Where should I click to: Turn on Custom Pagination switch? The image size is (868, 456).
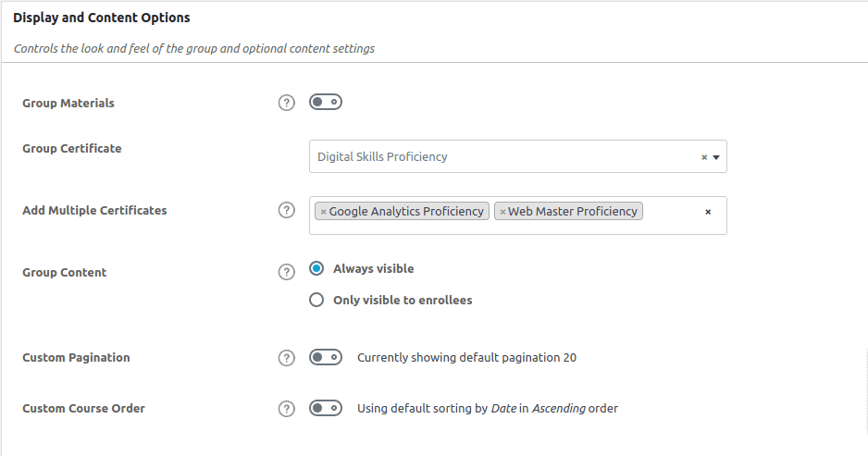(326, 357)
